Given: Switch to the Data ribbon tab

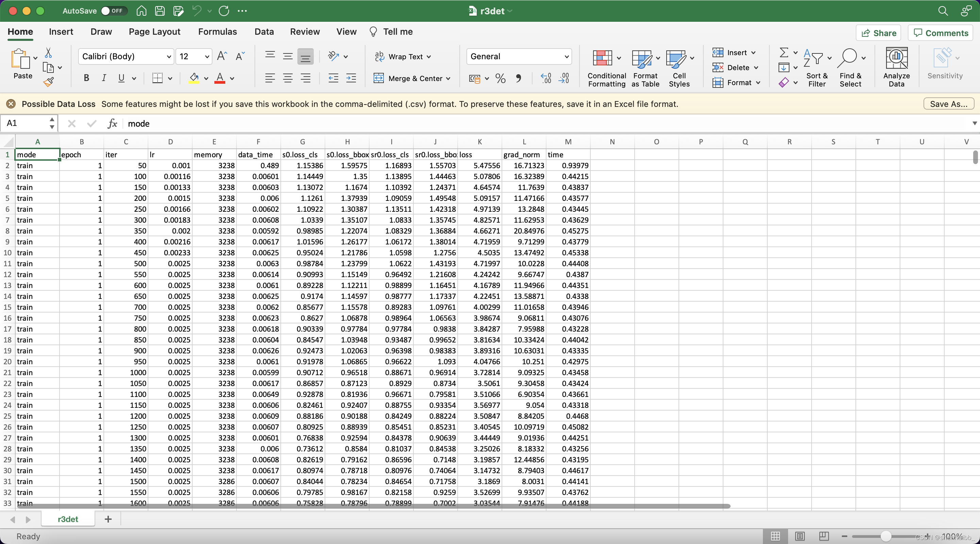Looking at the screenshot, I should (x=264, y=32).
